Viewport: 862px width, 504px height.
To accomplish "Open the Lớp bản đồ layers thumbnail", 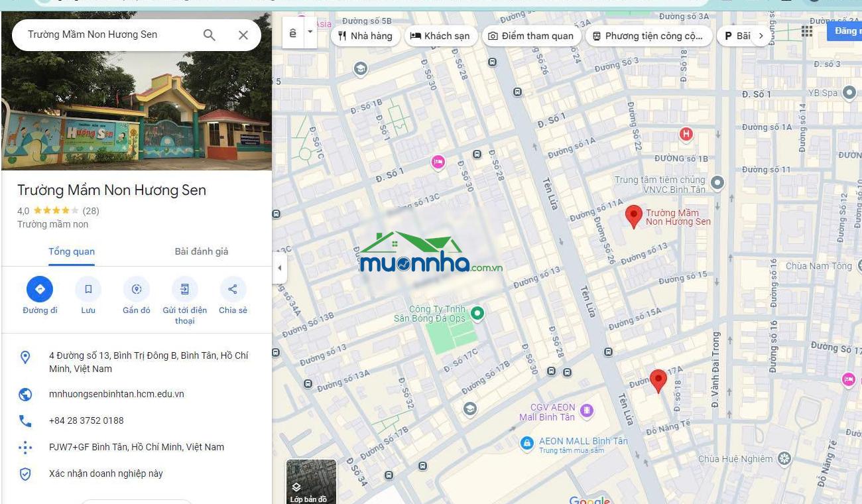I will tap(311, 481).
